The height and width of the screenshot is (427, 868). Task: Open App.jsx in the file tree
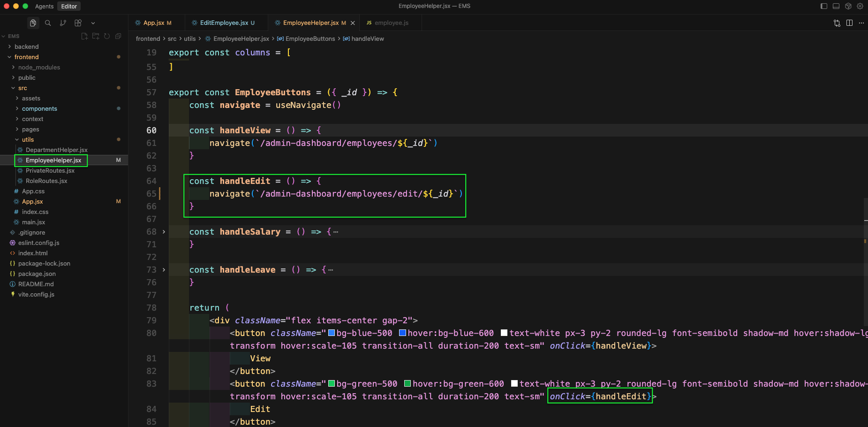[x=64, y=202]
